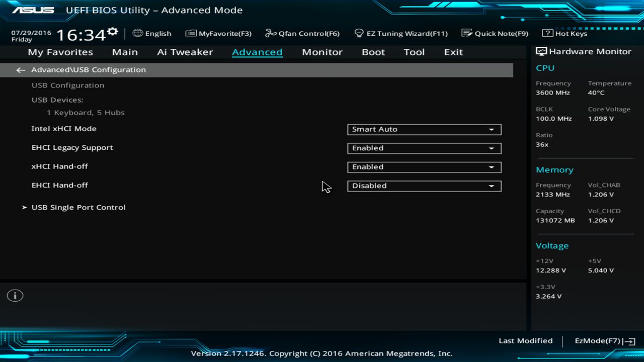Switch to the Monitor tab

pos(322,52)
